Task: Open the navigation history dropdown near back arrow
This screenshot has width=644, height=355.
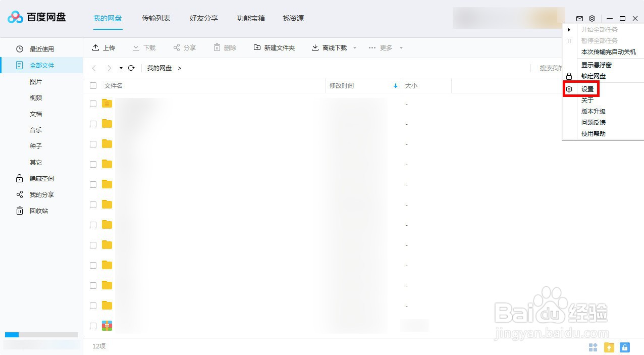Action: (x=120, y=68)
